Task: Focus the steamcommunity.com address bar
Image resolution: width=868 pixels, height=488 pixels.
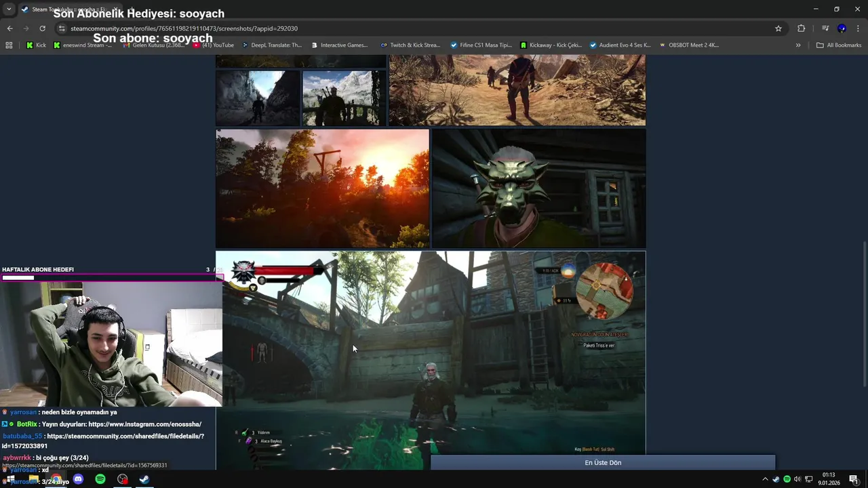Action: 407,28
